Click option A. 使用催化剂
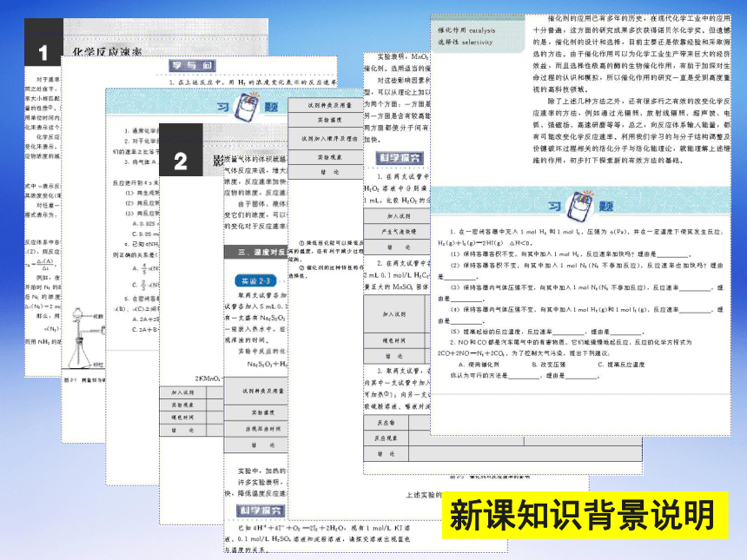 (479, 365)
